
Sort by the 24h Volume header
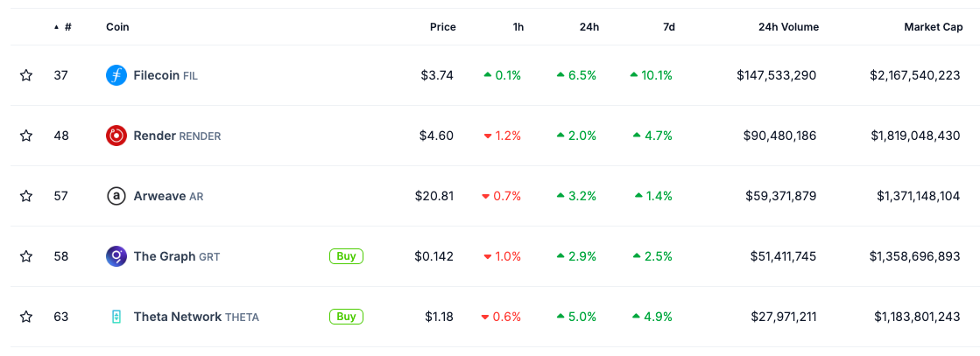point(788,27)
